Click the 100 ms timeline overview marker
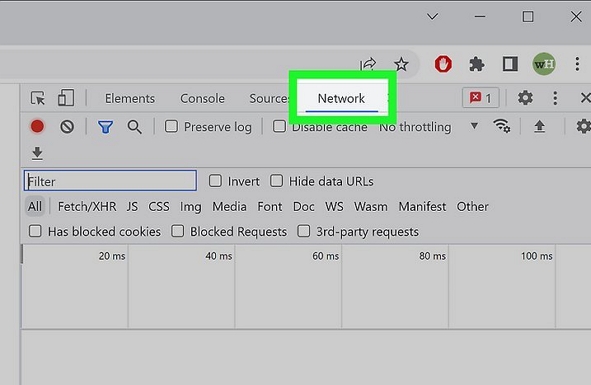This screenshot has width=591, height=385. pos(537,256)
